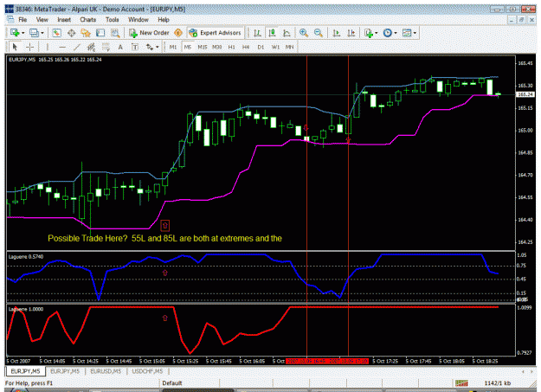
Task: Open the Periods clock icon
Action: click(x=388, y=33)
